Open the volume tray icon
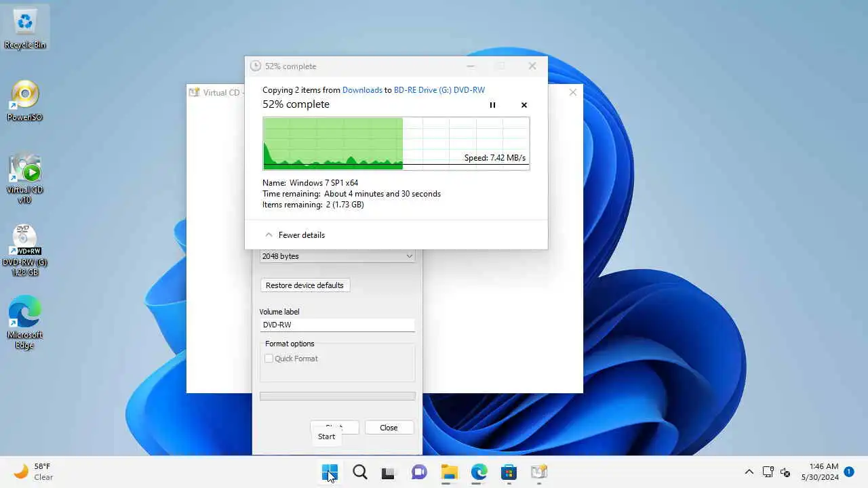Screen dimensions: 868x488 point(785,472)
